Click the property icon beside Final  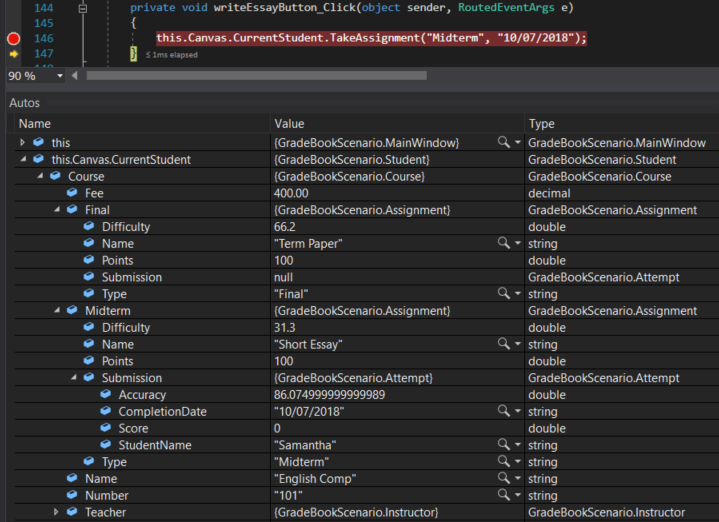[72, 209]
